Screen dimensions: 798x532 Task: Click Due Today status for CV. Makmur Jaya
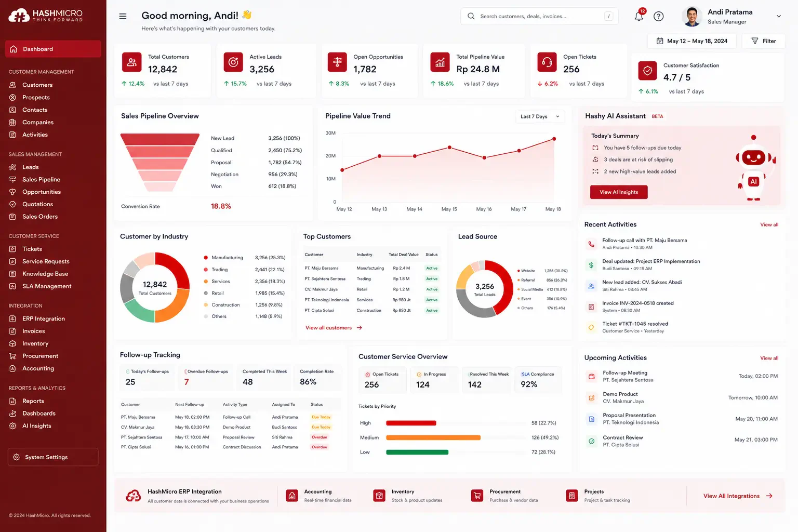point(321,427)
